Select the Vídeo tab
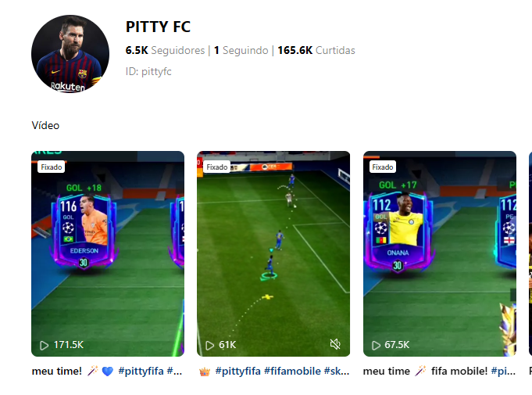This screenshot has height=395, width=532. [45, 126]
